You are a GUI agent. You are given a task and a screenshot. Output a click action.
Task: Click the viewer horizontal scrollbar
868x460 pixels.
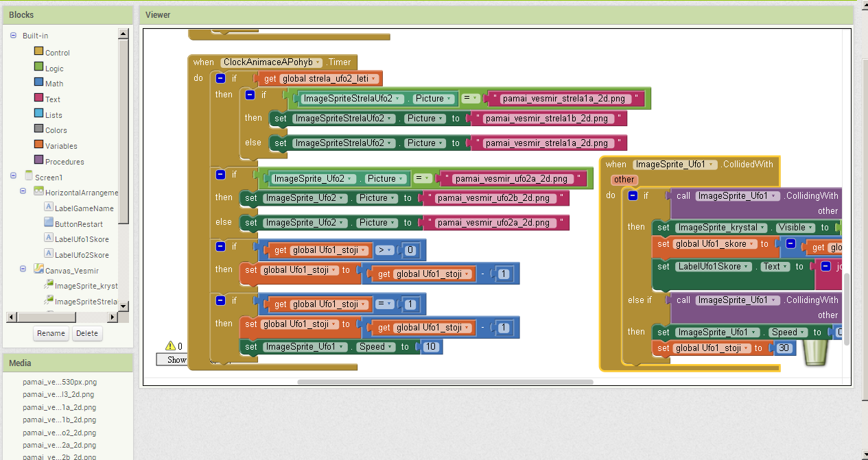[x=445, y=382]
